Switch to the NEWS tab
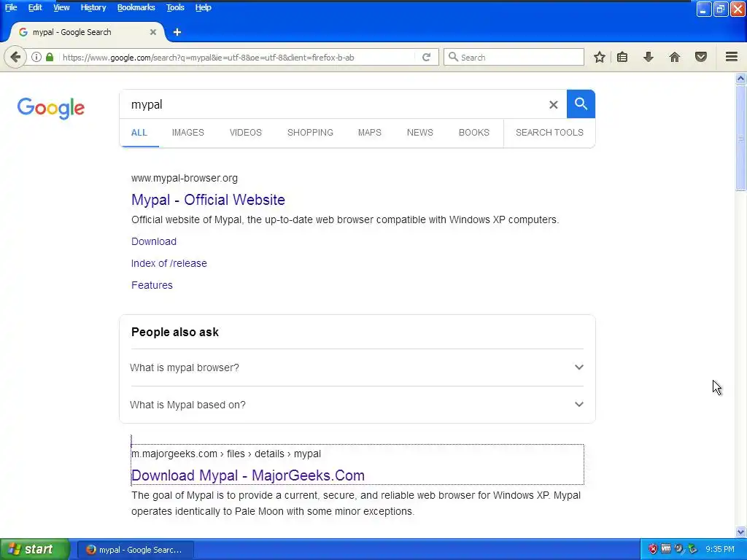 point(419,133)
